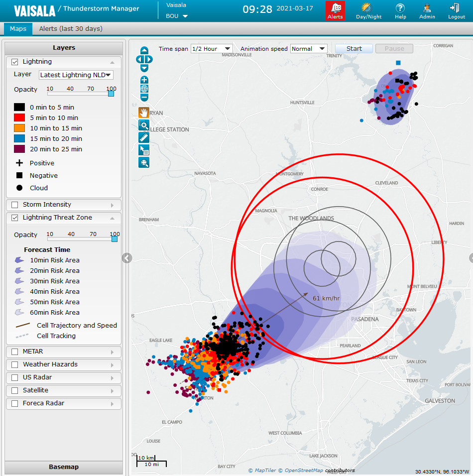Select the Maps tab
The image size is (473, 476).
(18, 28)
